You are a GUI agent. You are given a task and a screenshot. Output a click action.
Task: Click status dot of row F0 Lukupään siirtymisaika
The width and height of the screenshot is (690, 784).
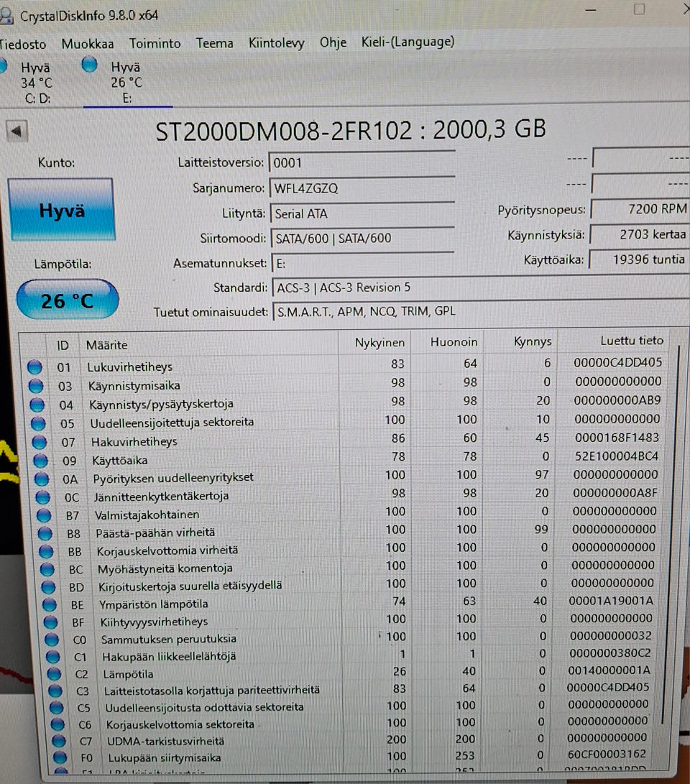click(60, 757)
